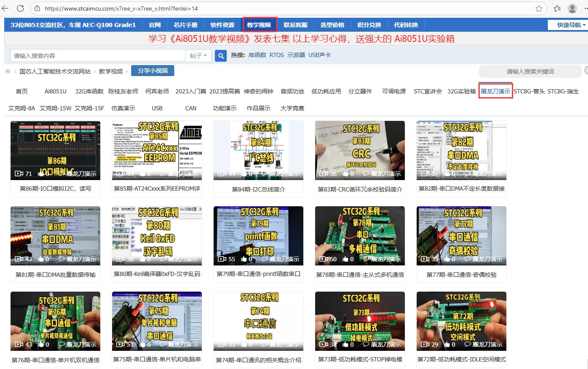Click the home icon in the breadcrumb
The height and width of the screenshot is (369, 588).
(x=8, y=71)
